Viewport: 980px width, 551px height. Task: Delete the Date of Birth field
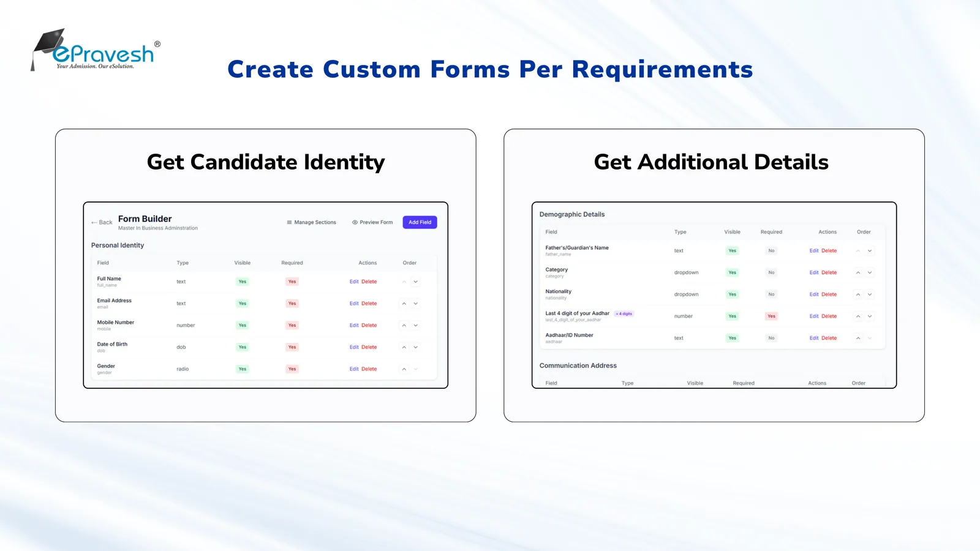tap(369, 347)
